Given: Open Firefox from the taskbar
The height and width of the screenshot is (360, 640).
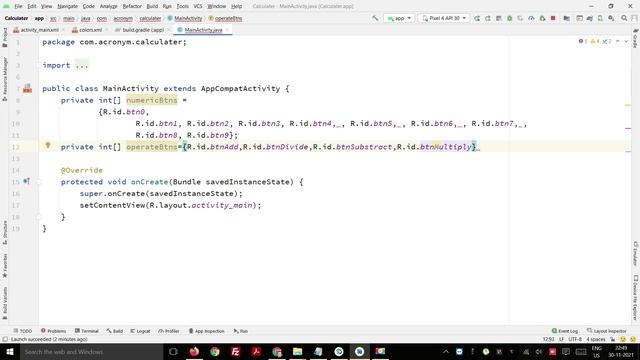Looking at the screenshot, I should [x=194, y=351].
